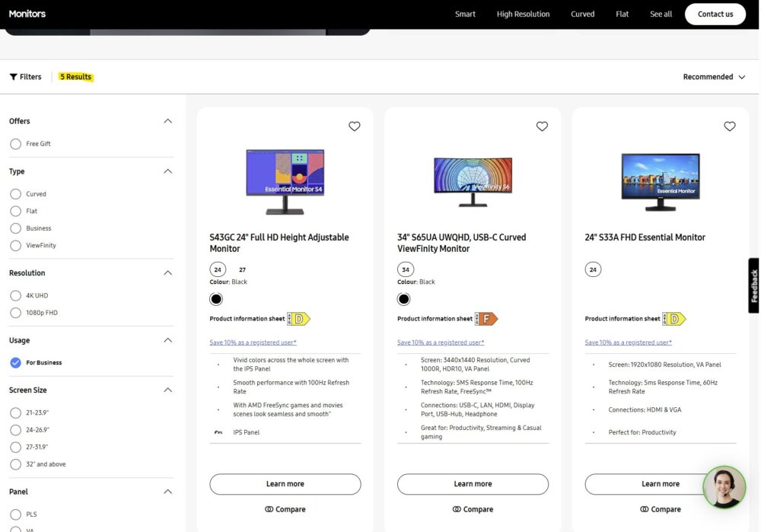Open the Curved monitors nav item

[x=582, y=14]
